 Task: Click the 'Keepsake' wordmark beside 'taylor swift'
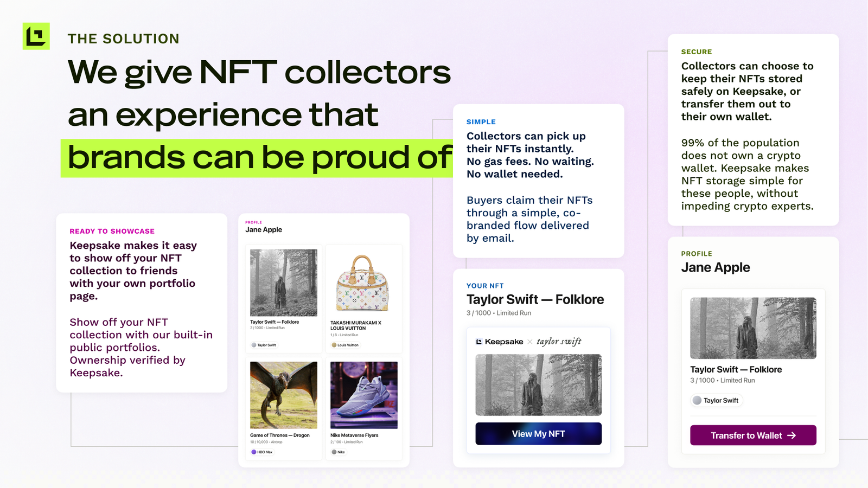click(504, 342)
